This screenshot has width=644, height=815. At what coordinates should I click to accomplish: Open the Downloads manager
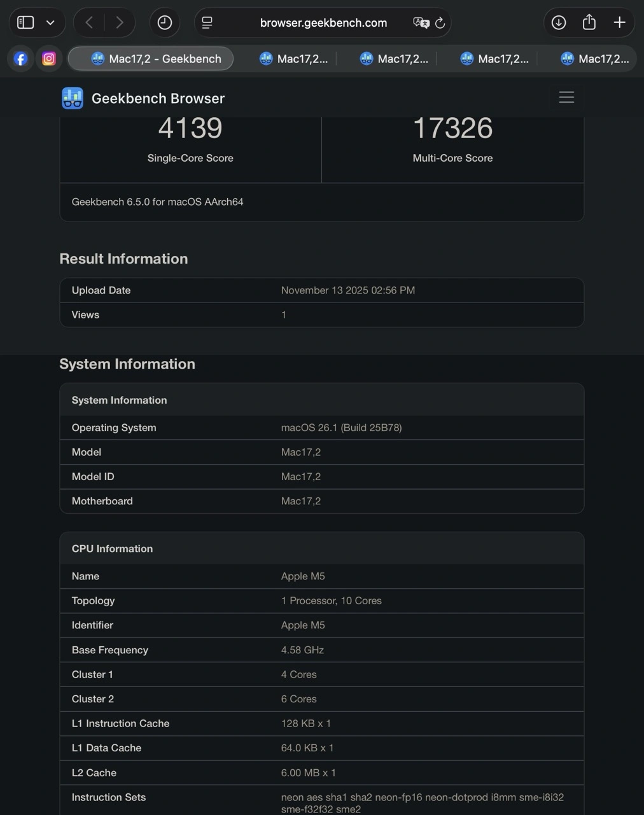tap(558, 22)
